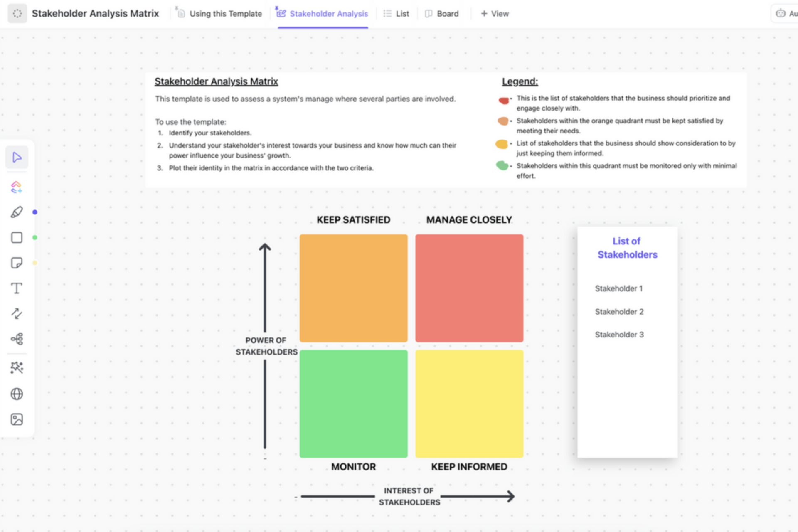Select the mind map tool
The image size is (798, 532).
point(17,338)
